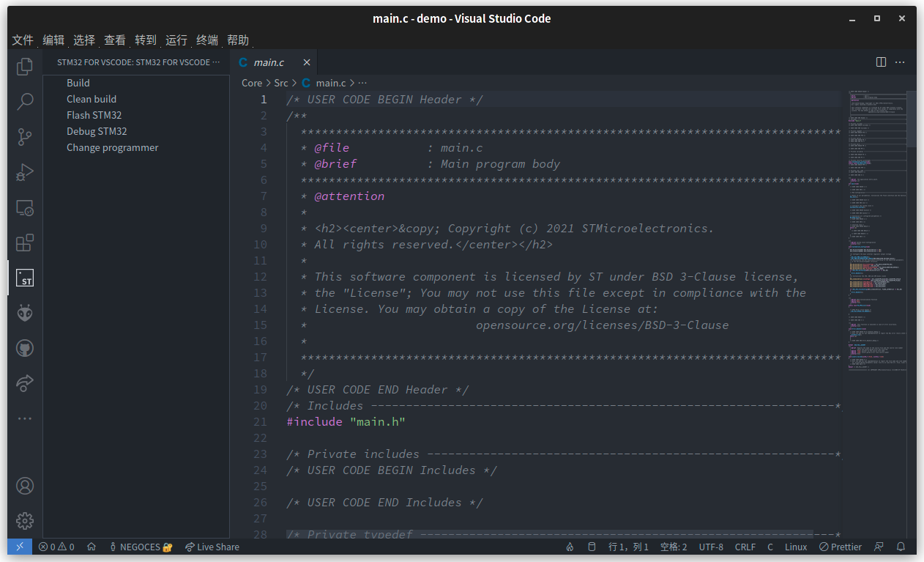Click the flame icon in status bar
This screenshot has width=924, height=562.
570,547
